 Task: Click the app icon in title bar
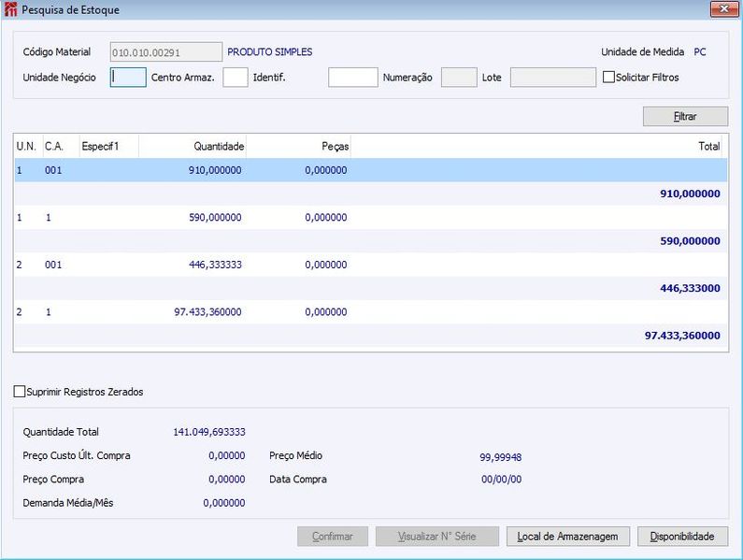pos(10,9)
